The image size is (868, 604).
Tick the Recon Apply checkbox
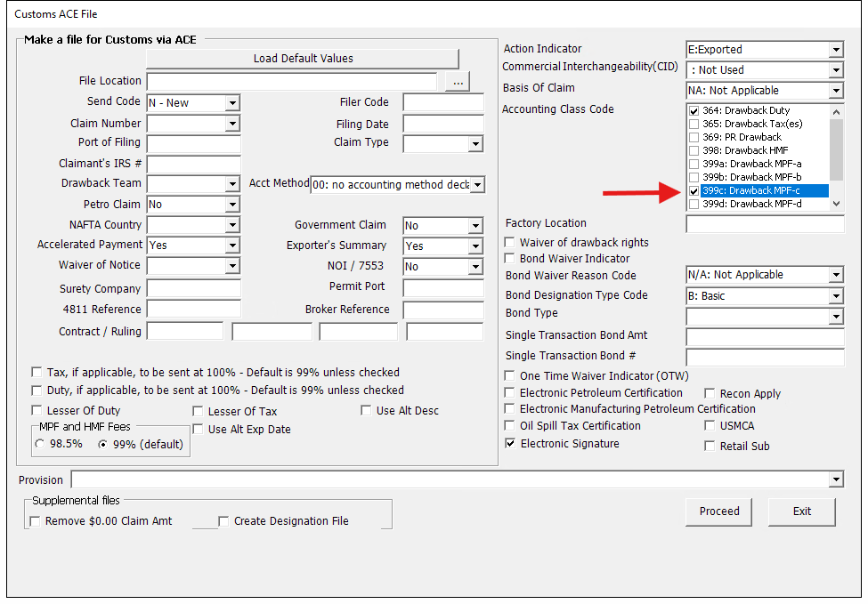(x=710, y=393)
